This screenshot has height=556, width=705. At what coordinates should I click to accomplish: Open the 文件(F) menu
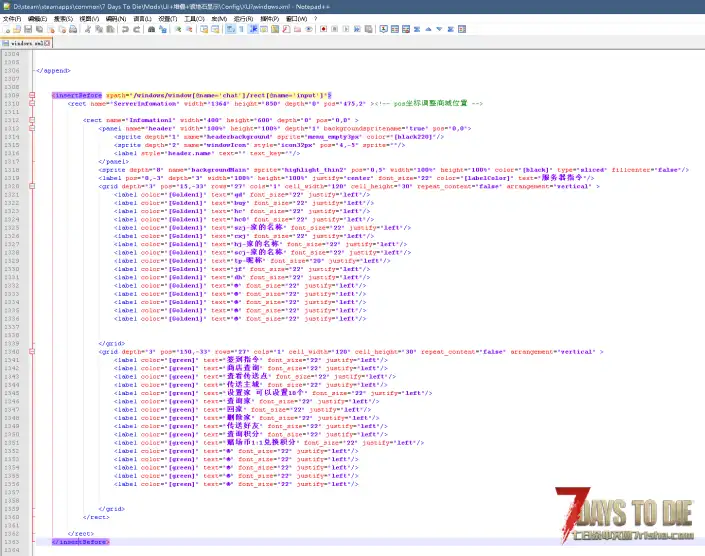coord(12,19)
